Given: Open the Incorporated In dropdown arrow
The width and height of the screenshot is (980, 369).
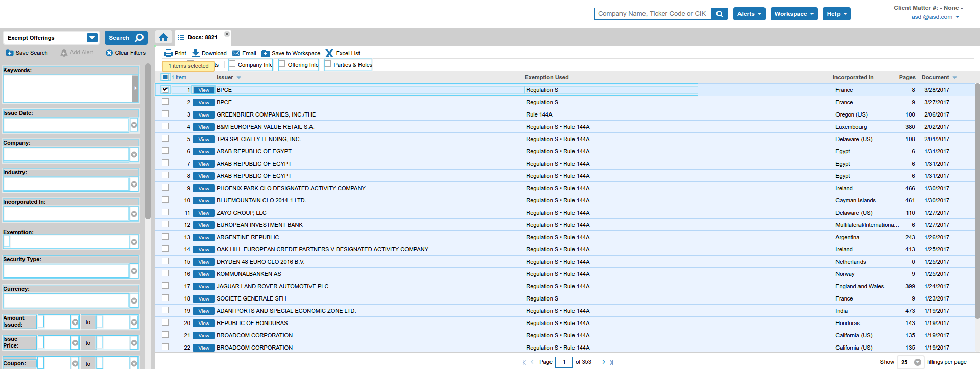Looking at the screenshot, I should coord(134,214).
